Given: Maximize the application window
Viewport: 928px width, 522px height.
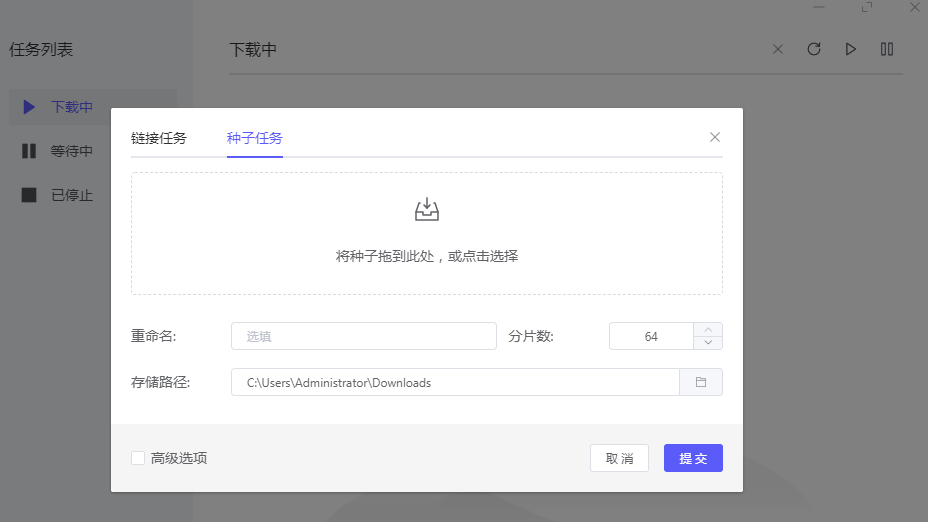Looking at the screenshot, I should (x=867, y=7).
